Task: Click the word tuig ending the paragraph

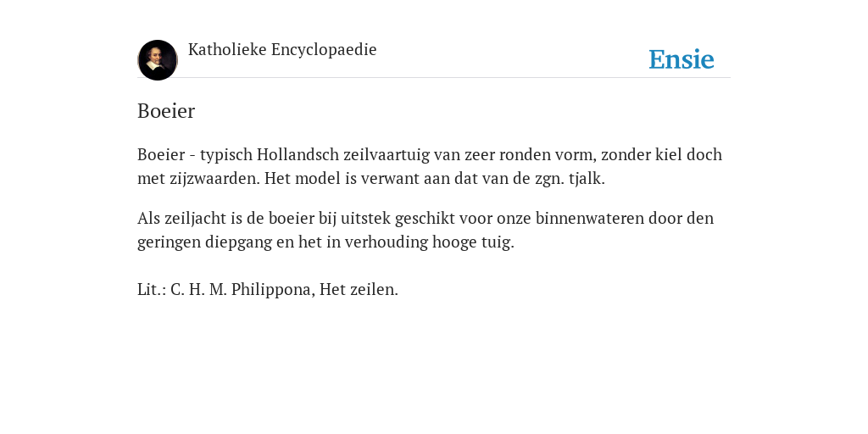Action: (498, 242)
